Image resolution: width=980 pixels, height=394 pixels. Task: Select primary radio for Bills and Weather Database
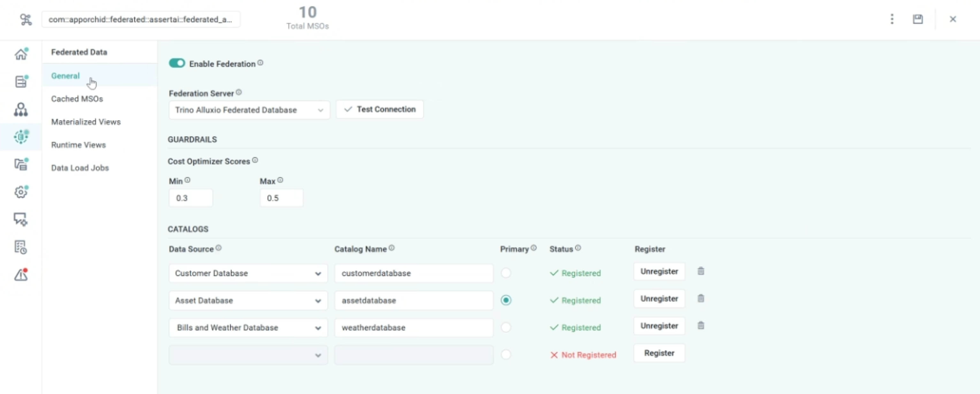[506, 328]
